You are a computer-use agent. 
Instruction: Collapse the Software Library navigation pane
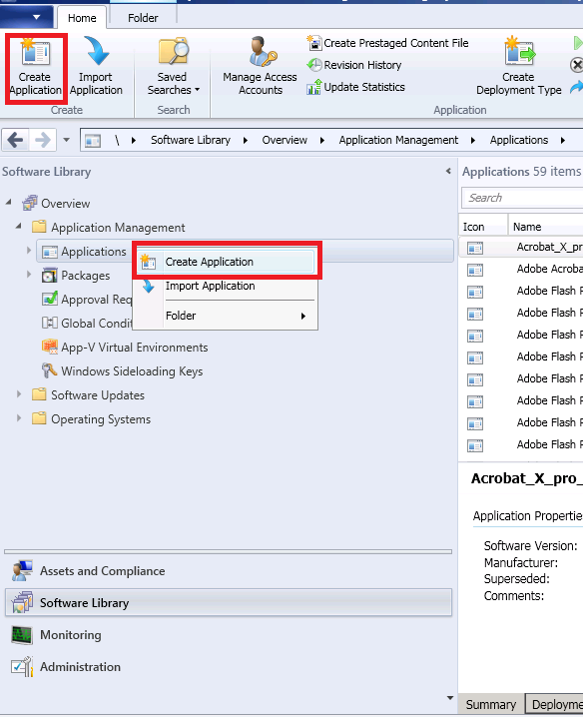click(x=448, y=171)
